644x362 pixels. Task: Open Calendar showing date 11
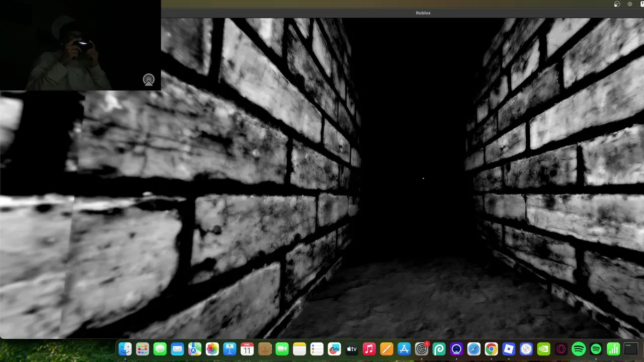click(x=247, y=349)
